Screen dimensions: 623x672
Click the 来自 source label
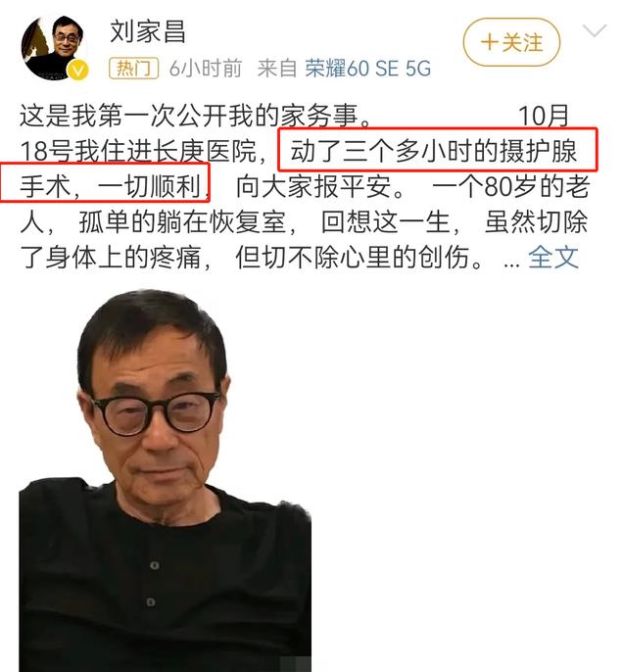pyautogui.click(x=277, y=69)
